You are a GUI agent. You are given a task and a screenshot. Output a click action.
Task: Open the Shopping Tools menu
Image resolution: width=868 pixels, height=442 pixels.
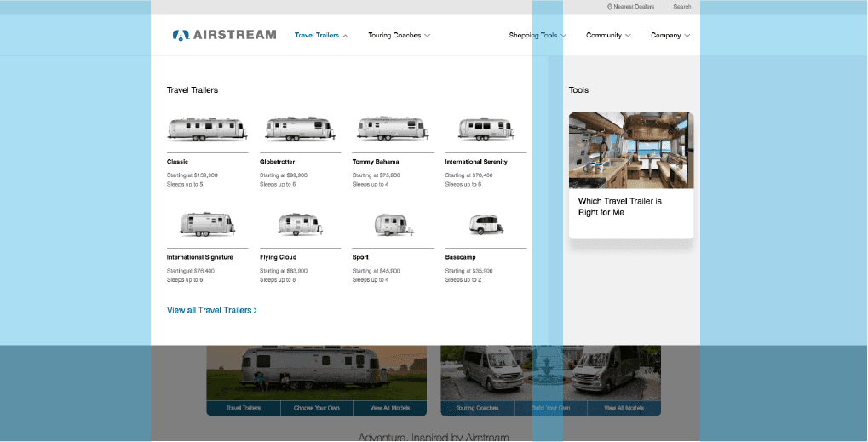pos(537,36)
